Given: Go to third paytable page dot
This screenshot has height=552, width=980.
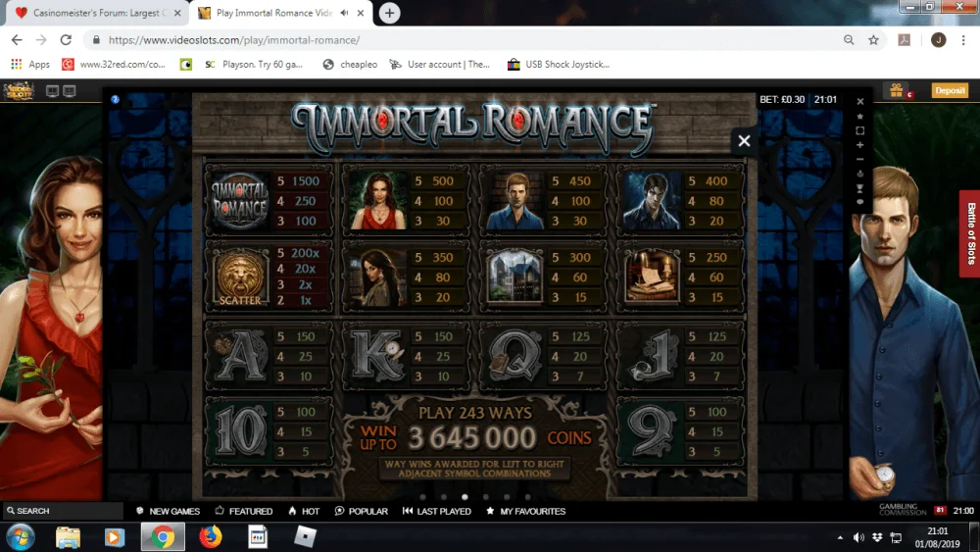Looking at the screenshot, I should pyautogui.click(x=465, y=497).
